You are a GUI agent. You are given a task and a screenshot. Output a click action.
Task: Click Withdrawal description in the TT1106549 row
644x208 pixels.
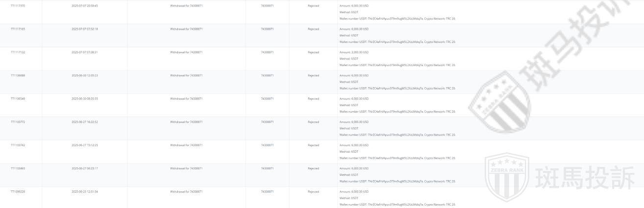pos(186,98)
